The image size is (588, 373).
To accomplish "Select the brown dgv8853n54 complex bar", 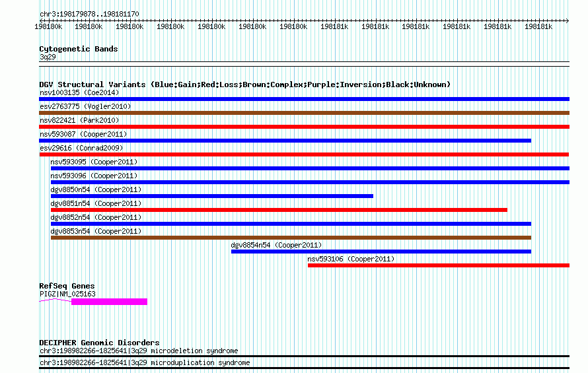I will [291, 238].
